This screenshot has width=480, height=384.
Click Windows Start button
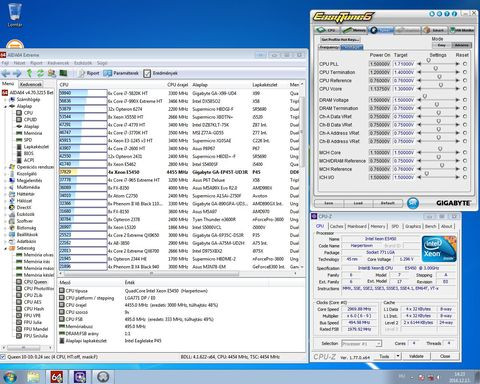click(9, 377)
